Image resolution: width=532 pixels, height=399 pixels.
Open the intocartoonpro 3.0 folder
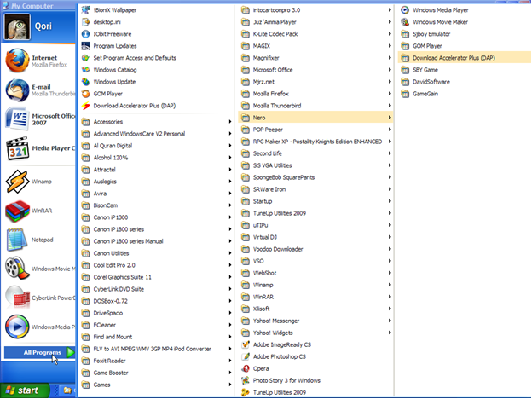pyautogui.click(x=315, y=10)
